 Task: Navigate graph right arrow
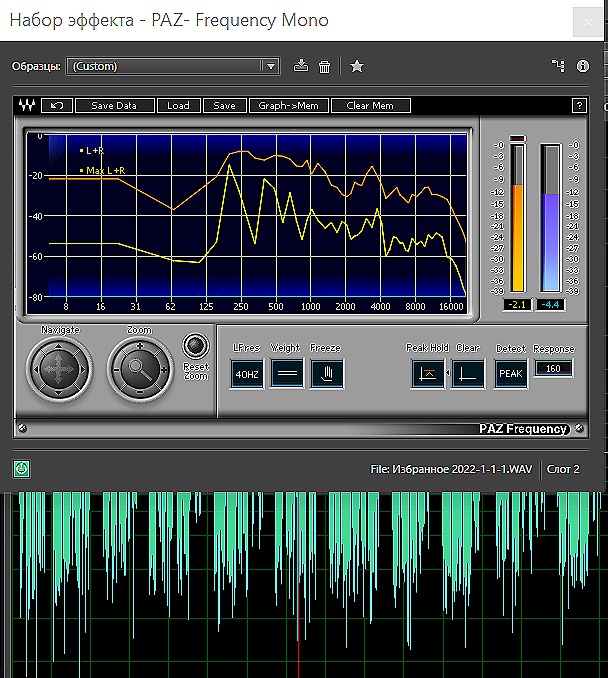tap(82, 370)
